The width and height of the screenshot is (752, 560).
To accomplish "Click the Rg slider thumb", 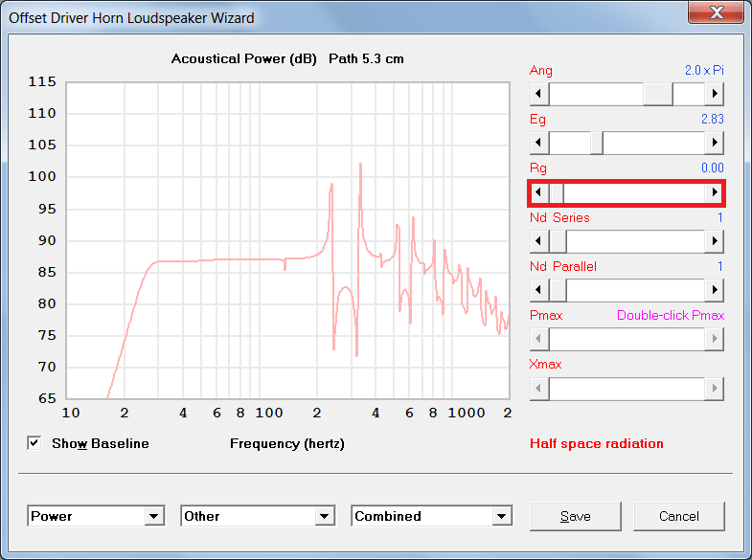I will coord(557,192).
